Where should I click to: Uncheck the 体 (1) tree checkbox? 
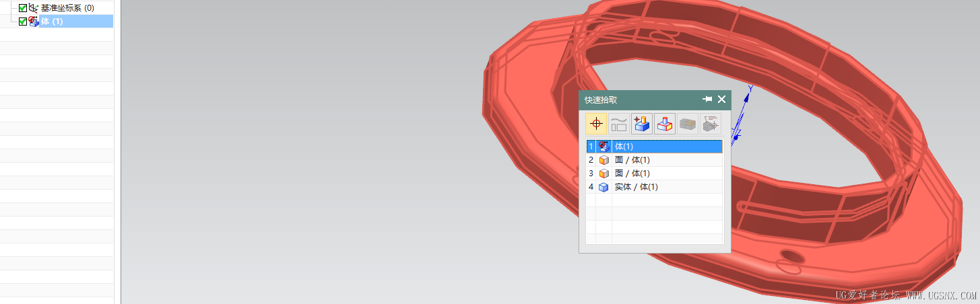(23, 22)
